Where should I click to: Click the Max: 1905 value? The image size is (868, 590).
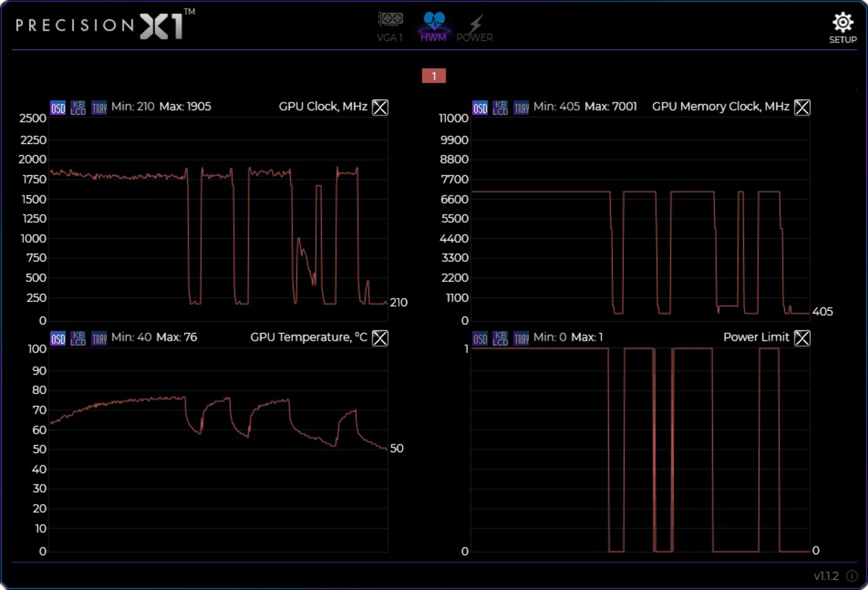pos(185,106)
